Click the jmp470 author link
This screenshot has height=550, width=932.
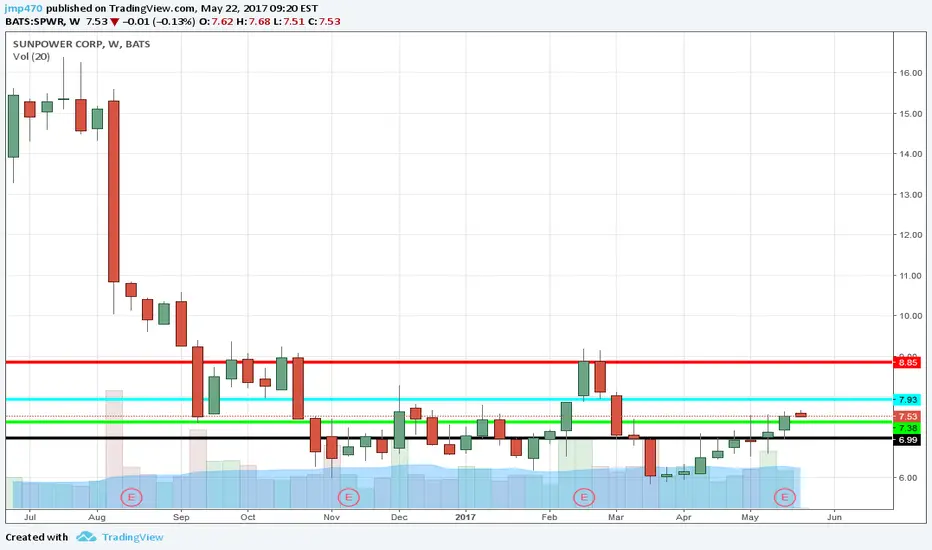coord(23,8)
